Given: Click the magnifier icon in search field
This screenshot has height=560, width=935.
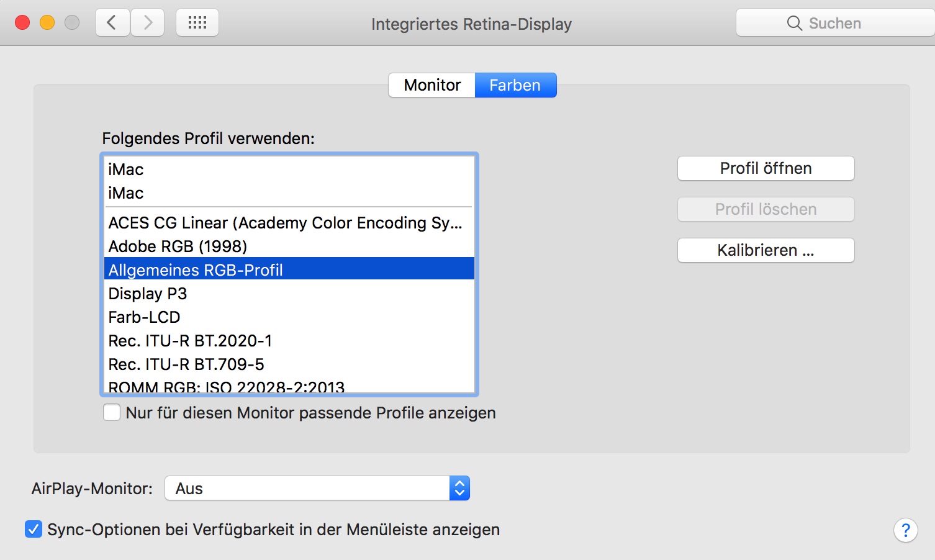Looking at the screenshot, I should point(794,23).
